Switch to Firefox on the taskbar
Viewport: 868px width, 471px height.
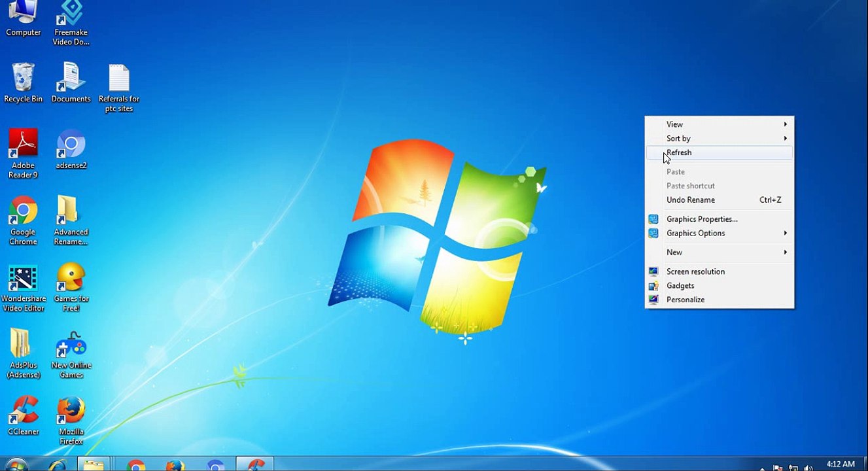pyautogui.click(x=175, y=464)
